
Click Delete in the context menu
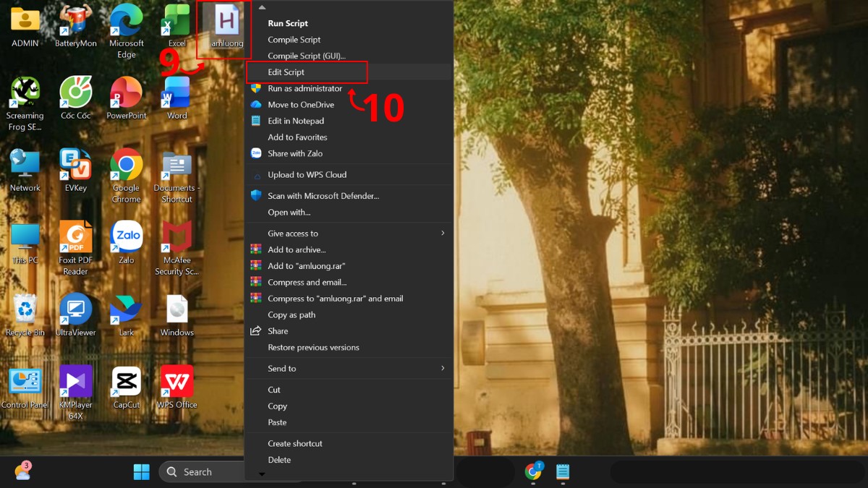(349, 460)
